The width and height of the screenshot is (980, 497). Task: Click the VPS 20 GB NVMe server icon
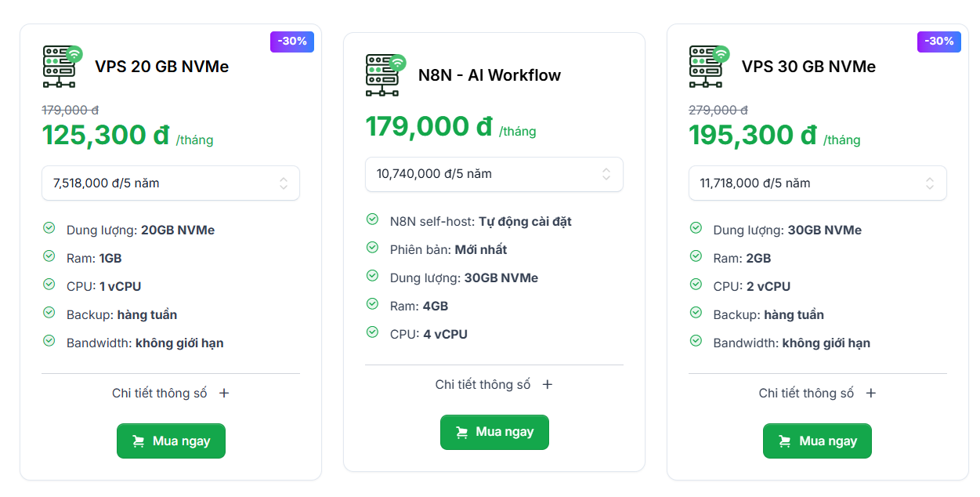click(x=63, y=67)
